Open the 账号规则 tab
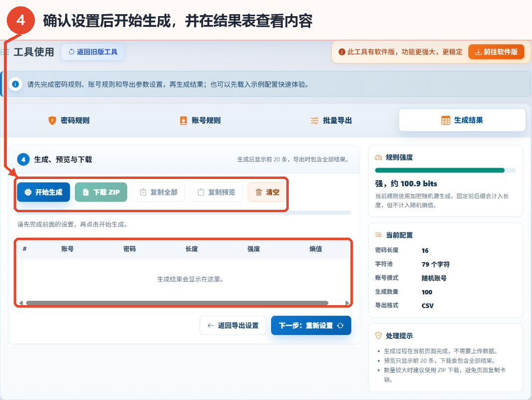 200,120
